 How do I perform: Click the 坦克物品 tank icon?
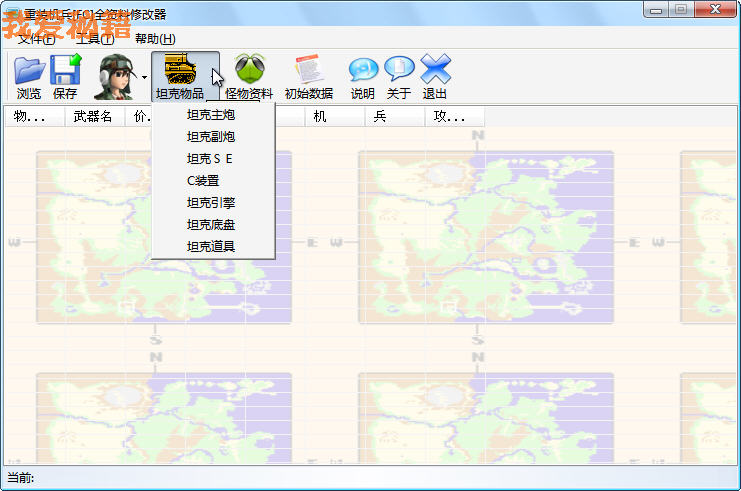tap(180, 71)
